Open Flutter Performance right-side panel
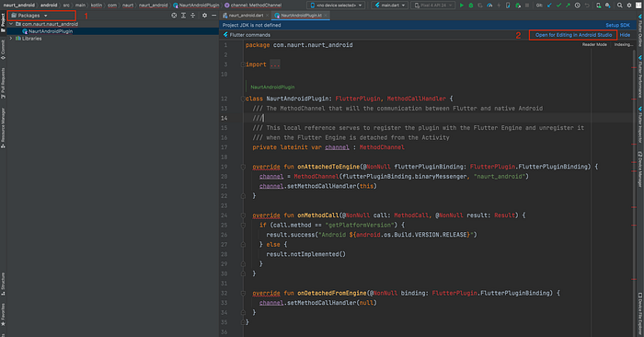Viewport: 644px width, 337px height. tap(640, 76)
